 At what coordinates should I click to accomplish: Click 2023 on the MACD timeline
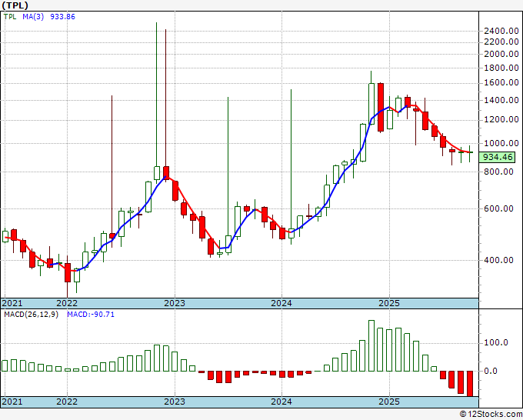175,402
